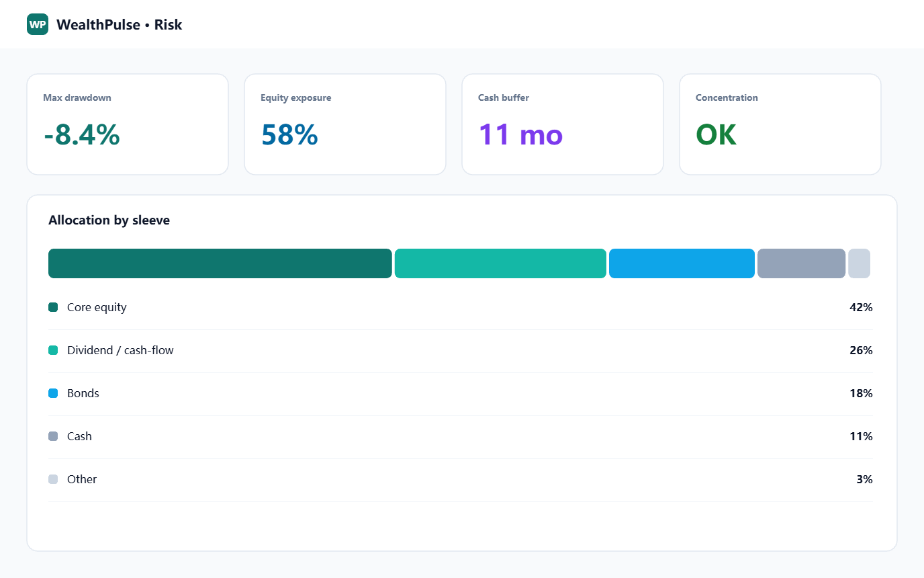This screenshot has height=578, width=924.
Task: Click the WP logo icon
Action: tap(38, 24)
